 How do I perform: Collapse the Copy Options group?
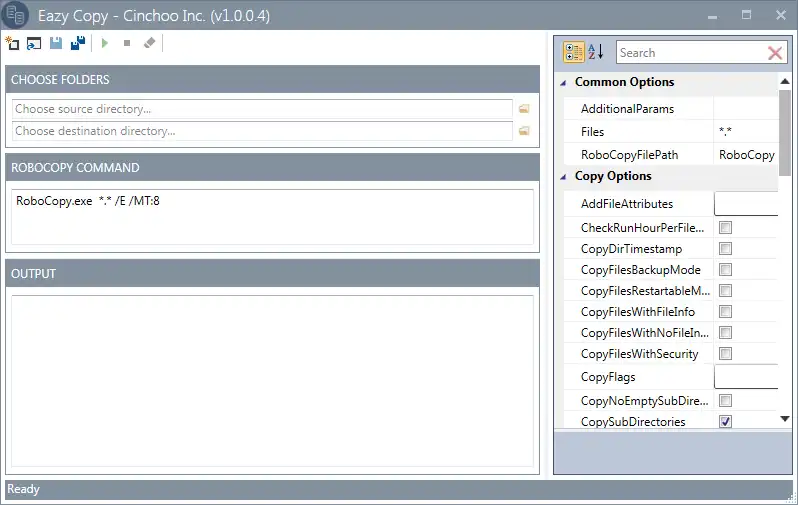click(x=563, y=177)
